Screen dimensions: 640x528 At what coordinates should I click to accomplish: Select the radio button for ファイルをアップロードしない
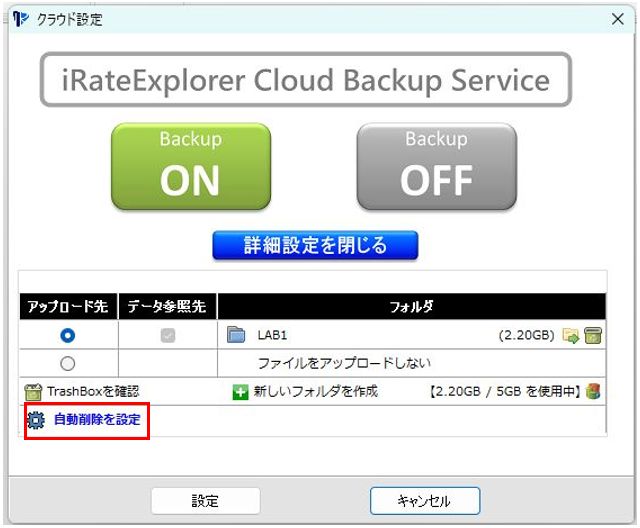click(x=68, y=363)
